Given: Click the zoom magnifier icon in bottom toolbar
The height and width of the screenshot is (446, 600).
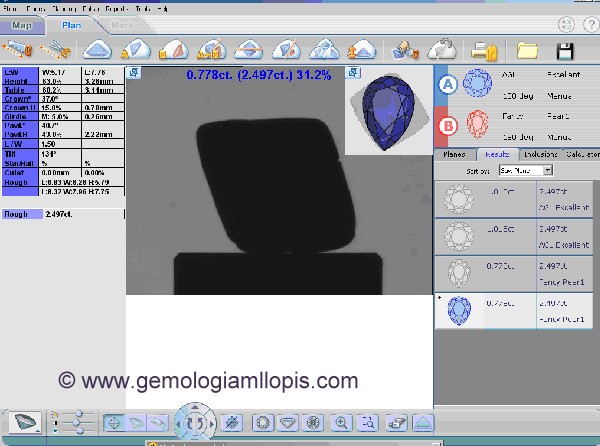Looking at the screenshot, I should click(342, 423).
